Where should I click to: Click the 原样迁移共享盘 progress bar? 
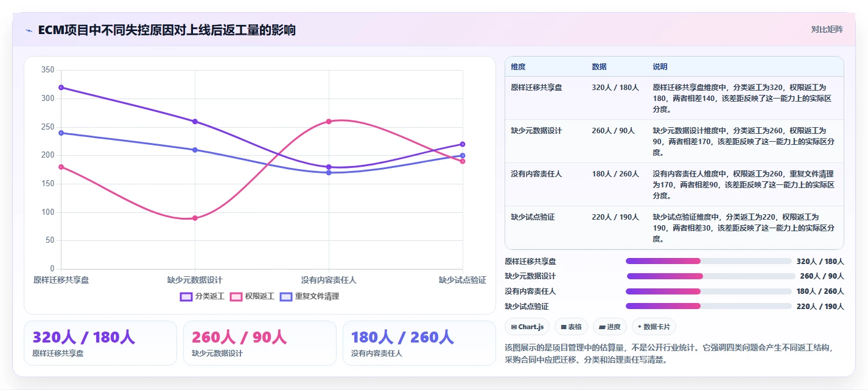tap(709, 261)
